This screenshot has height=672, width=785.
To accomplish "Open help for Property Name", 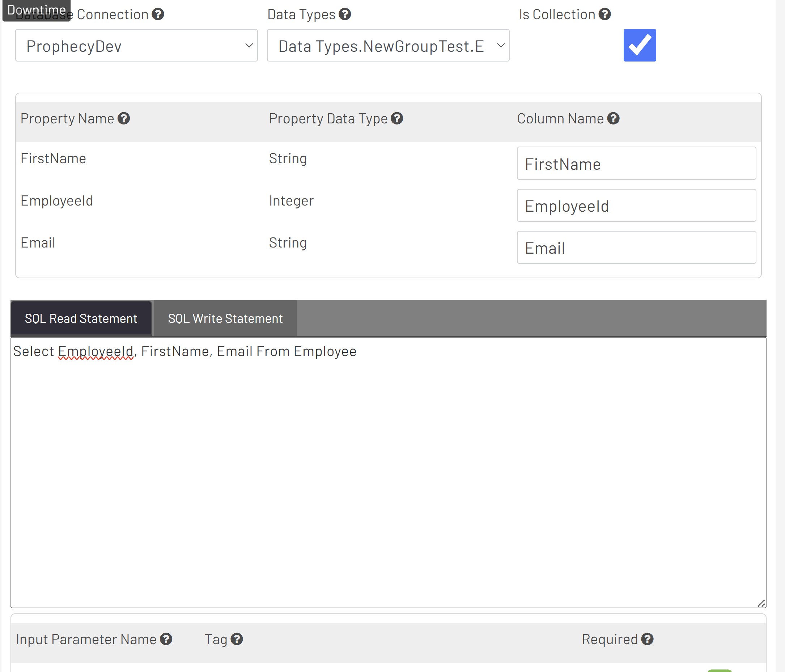I will pyautogui.click(x=123, y=119).
